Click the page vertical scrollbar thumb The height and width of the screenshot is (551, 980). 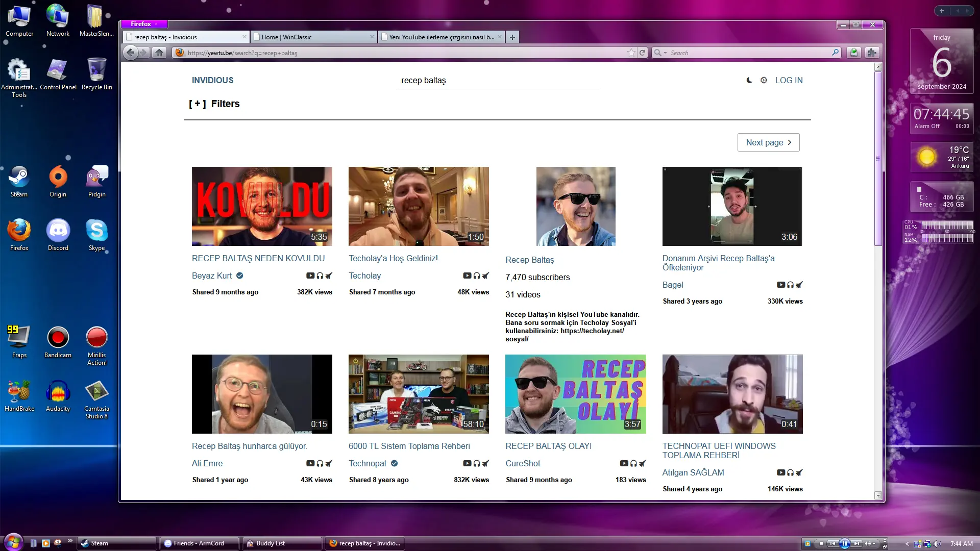pyautogui.click(x=878, y=159)
